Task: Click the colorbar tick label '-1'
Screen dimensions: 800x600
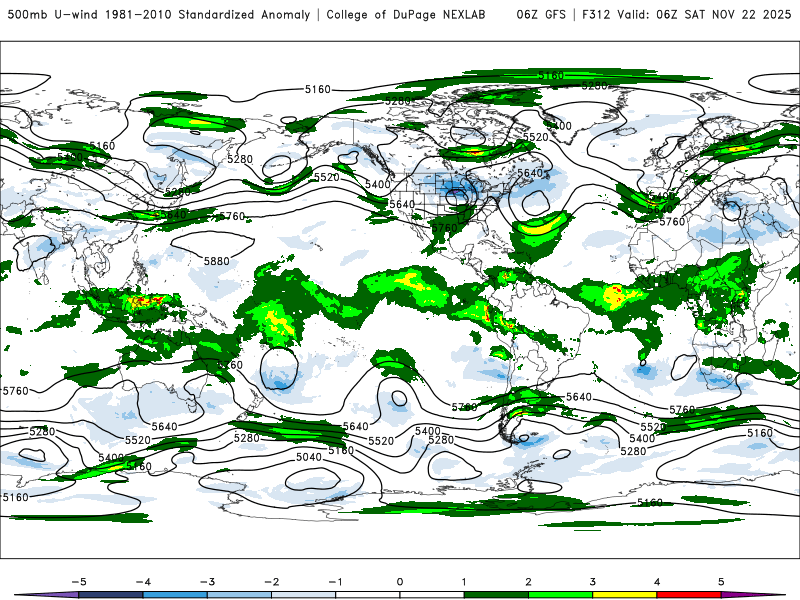Action: 335,582
